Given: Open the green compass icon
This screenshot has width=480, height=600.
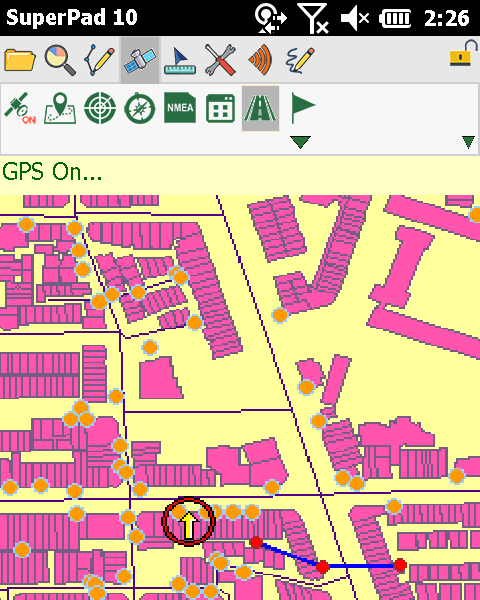Looking at the screenshot, I should (140, 108).
